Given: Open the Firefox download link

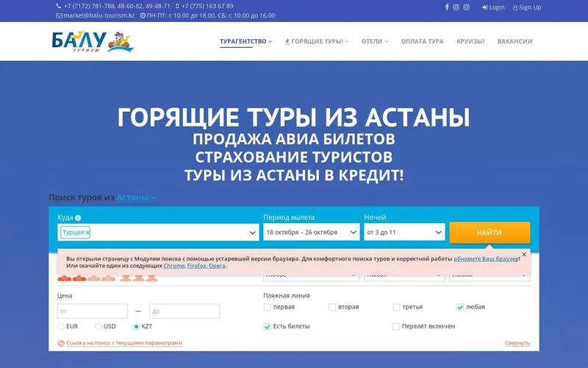Looking at the screenshot, I should point(196,266).
